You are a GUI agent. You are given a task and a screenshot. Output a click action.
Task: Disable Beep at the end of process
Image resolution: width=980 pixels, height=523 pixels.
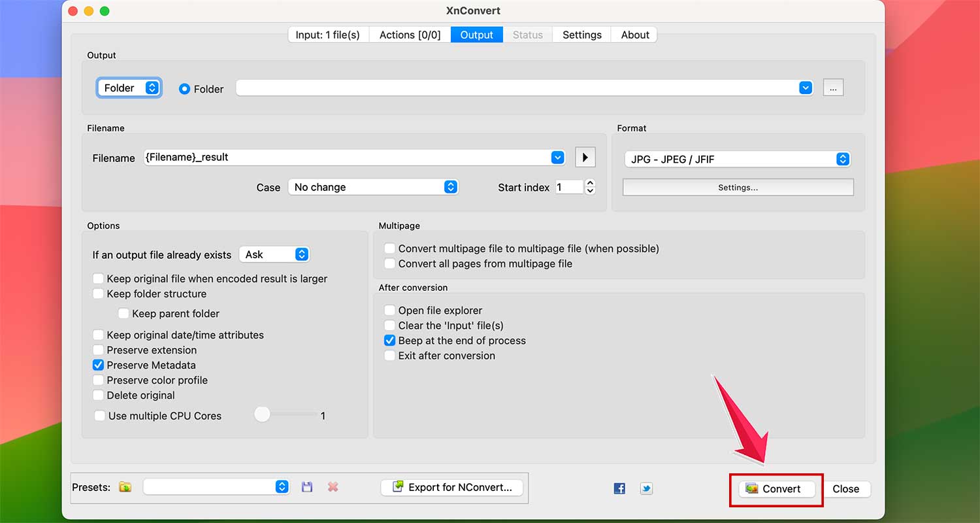click(389, 340)
